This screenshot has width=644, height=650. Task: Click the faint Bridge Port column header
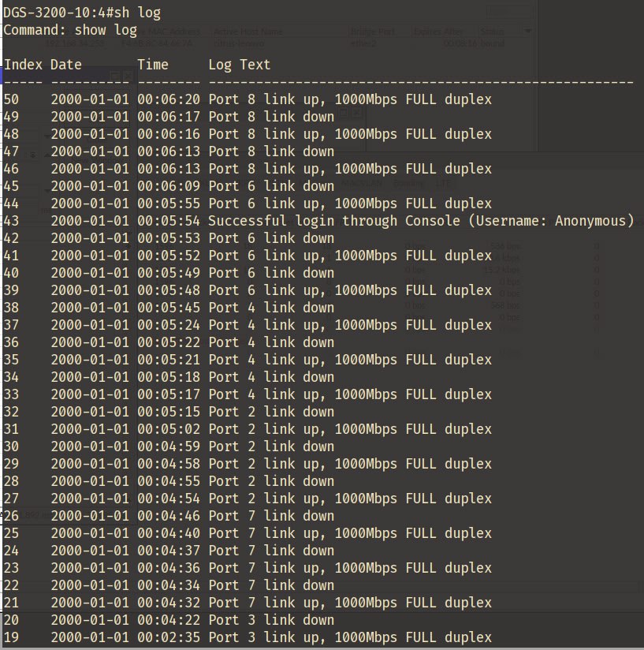point(373,32)
